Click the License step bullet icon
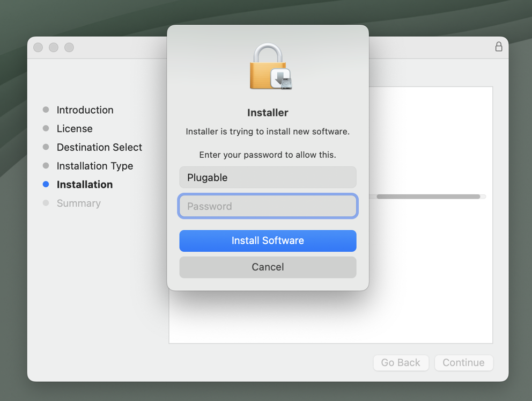Screen dimensions: 532x401 coord(46,128)
